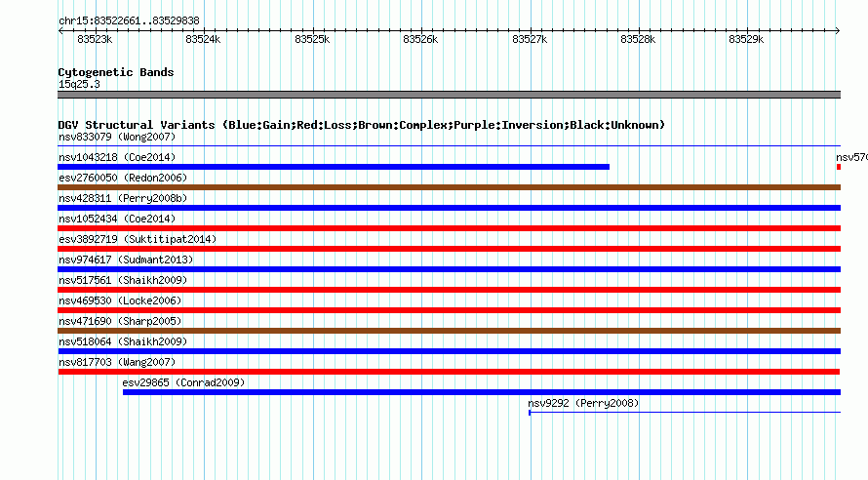
Task: Click the nsv517561 red loss bar
Action: [x=449, y=290]
